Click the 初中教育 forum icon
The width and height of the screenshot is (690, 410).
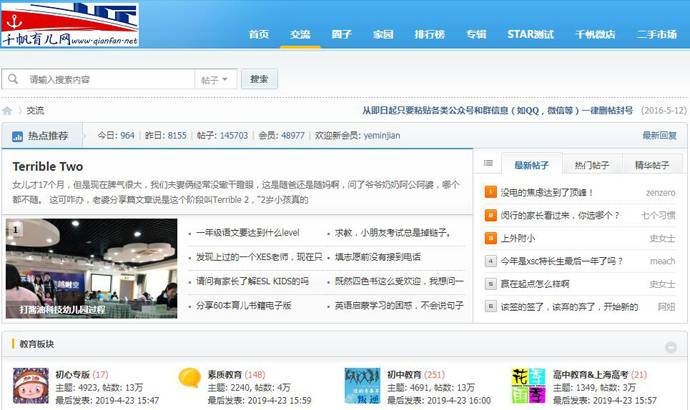pyautogui.click(x=362, y=386)
